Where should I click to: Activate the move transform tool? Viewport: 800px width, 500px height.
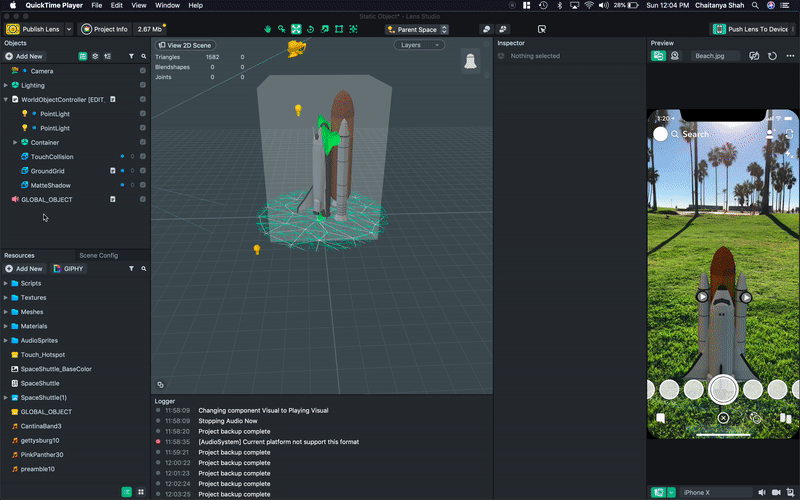[296, 29]
